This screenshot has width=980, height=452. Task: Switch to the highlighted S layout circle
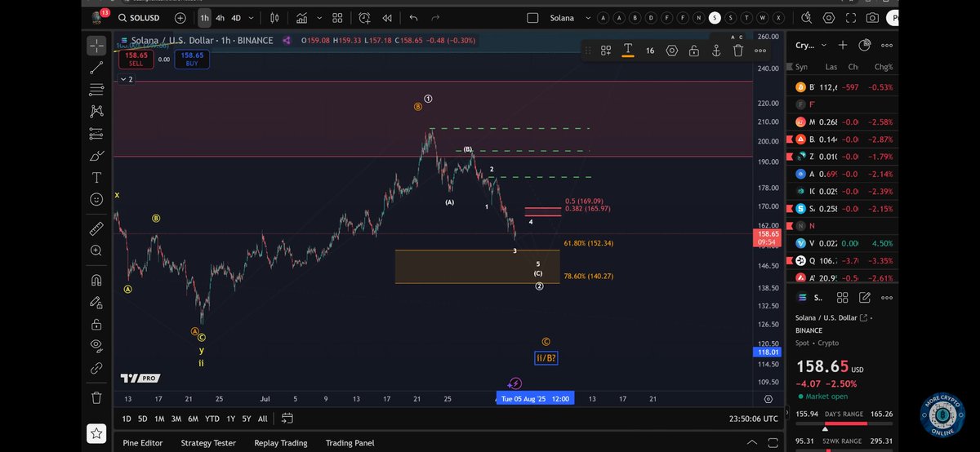(715, 17)
